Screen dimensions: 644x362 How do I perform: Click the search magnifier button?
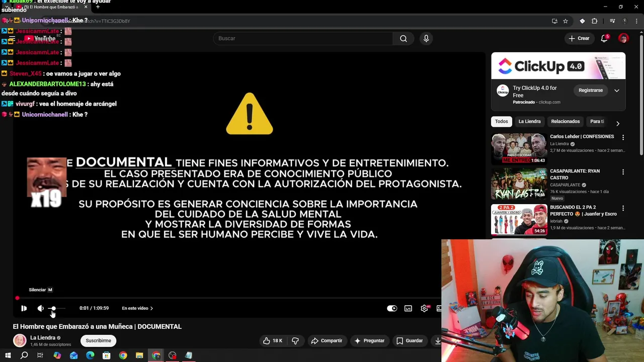(404, 38)
